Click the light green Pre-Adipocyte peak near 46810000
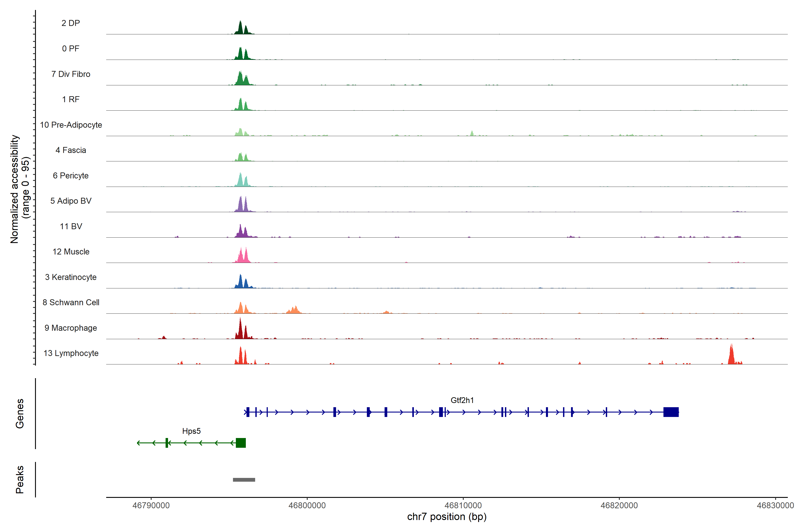798x532 pixels. tap(472, 133)
